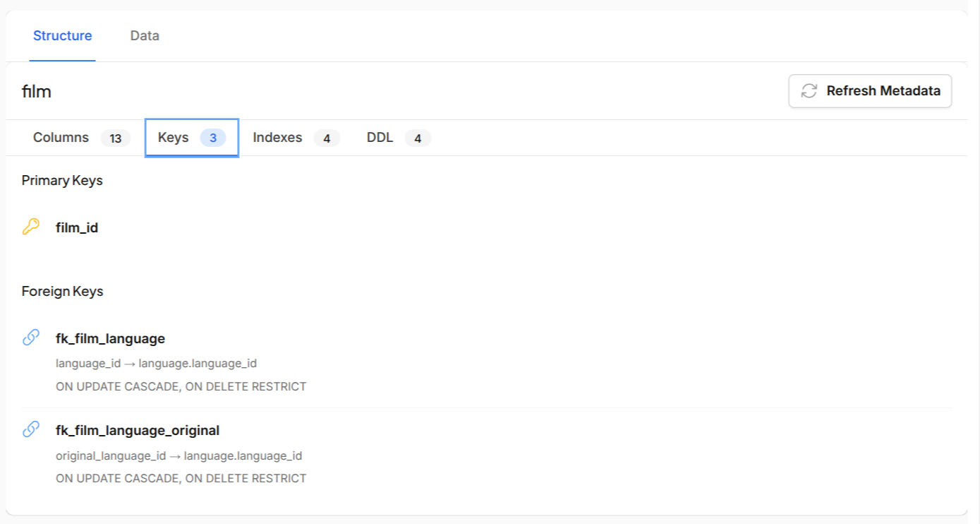Click the blue count badge 3 next to Keys

[213, 138]
